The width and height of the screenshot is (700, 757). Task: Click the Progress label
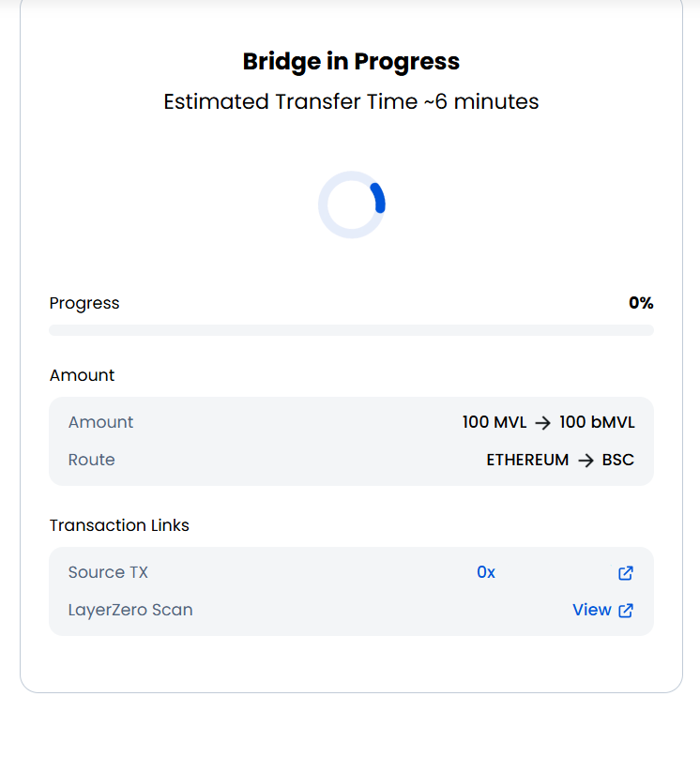pos(84,303)
